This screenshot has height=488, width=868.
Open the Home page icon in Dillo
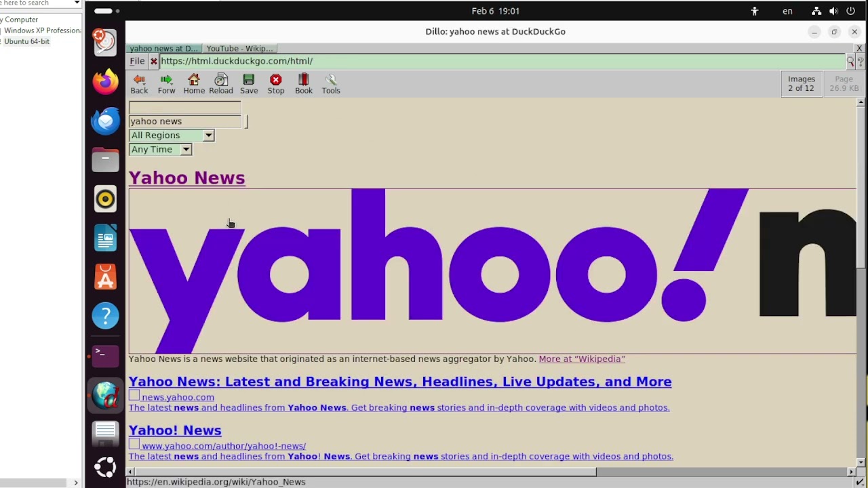coord(194,84)
